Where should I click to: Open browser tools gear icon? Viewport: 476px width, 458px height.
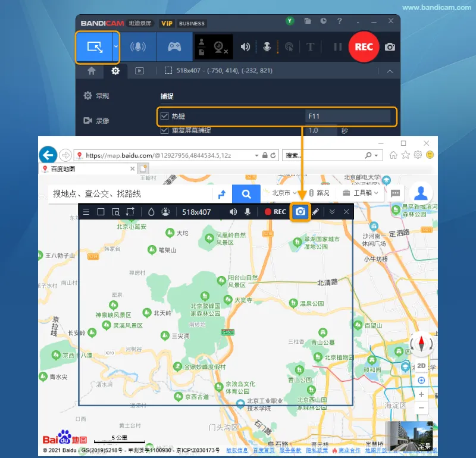point(418,155)
